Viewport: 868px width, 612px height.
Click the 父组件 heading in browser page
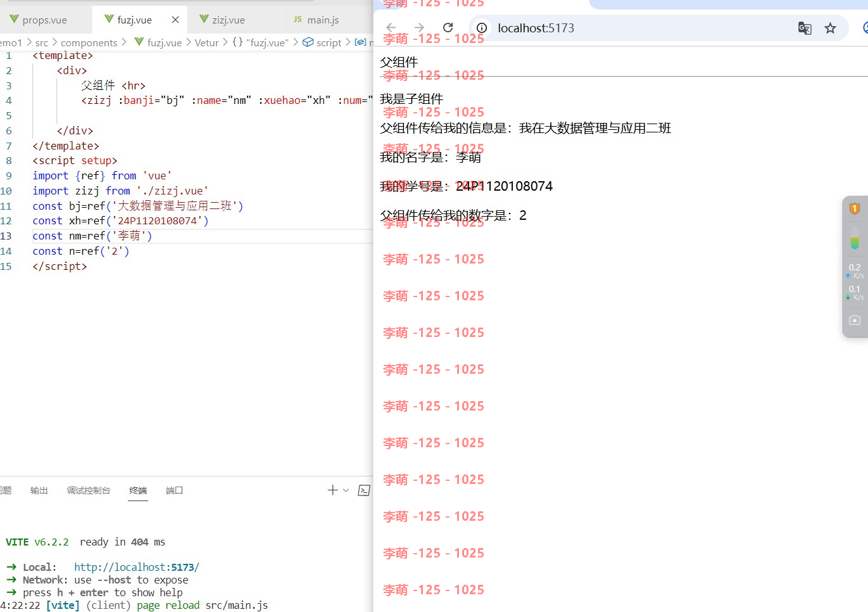point(399,62)
